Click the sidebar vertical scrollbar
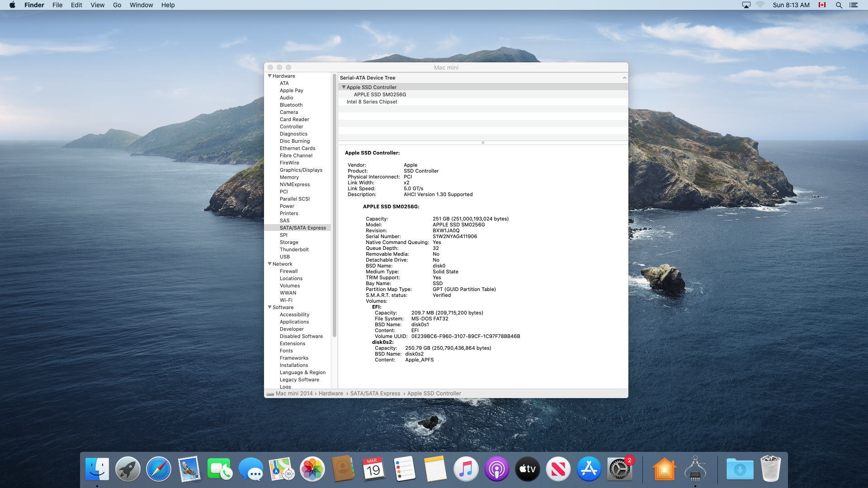The image size is (868, 488). (335, 203)
